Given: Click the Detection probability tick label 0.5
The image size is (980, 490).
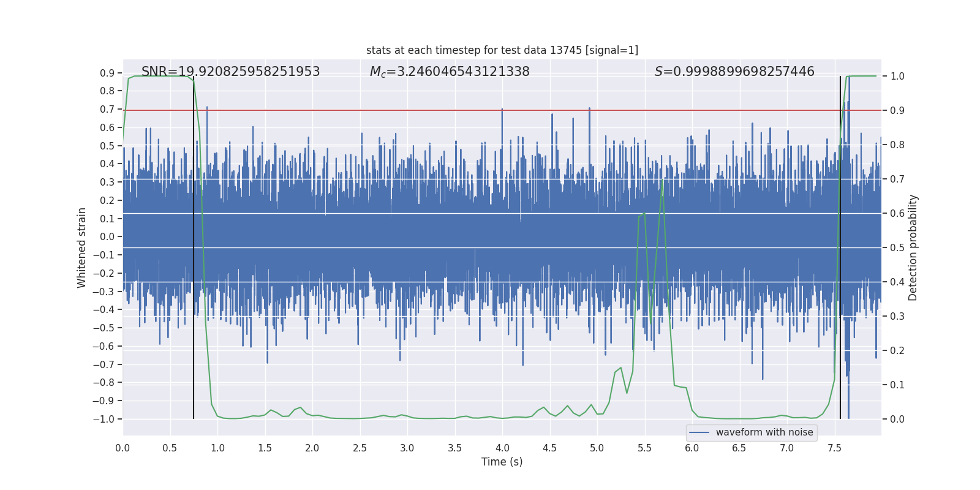Looking at the screenshot, I should point(897,248).
